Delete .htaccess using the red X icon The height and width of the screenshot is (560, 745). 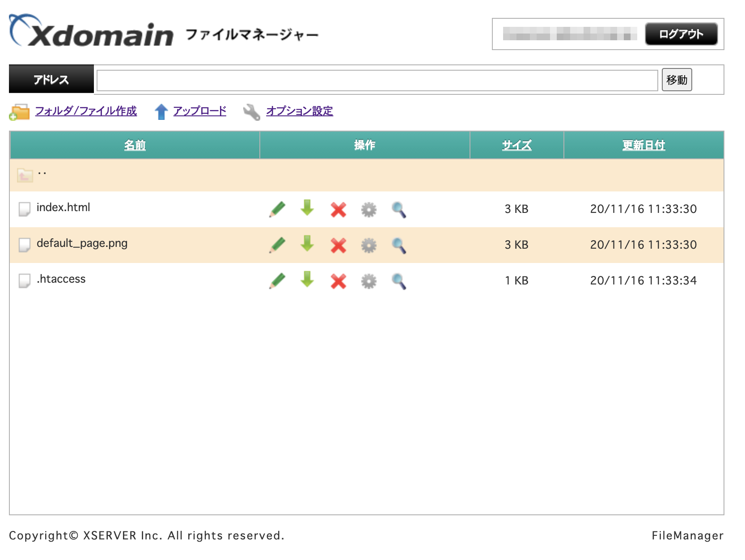(338, 280)
